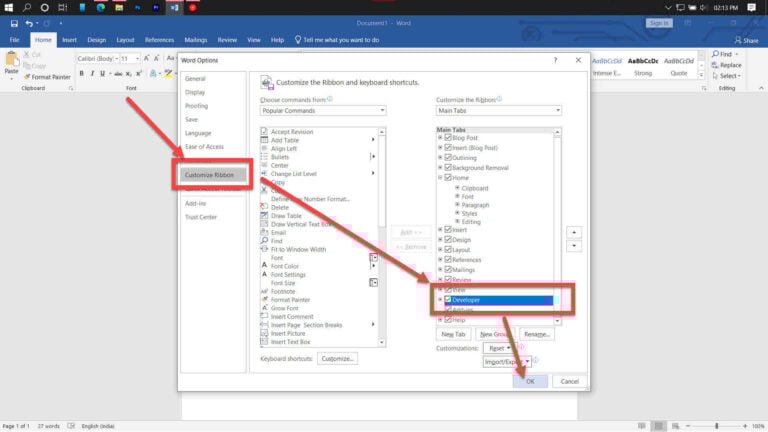Toggle Underline formatting in the Font group
The height and width of the screenshot is (432, 768).
(102, 73)
